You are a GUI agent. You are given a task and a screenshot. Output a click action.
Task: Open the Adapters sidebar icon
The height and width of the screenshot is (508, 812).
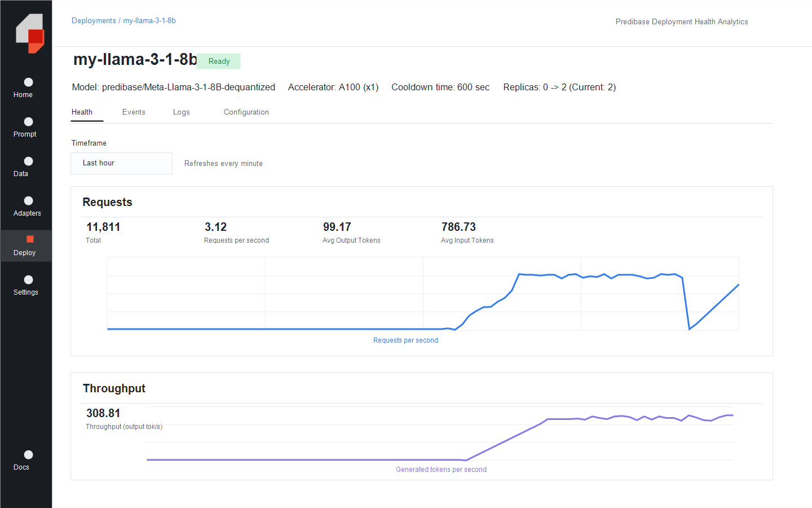28,201
